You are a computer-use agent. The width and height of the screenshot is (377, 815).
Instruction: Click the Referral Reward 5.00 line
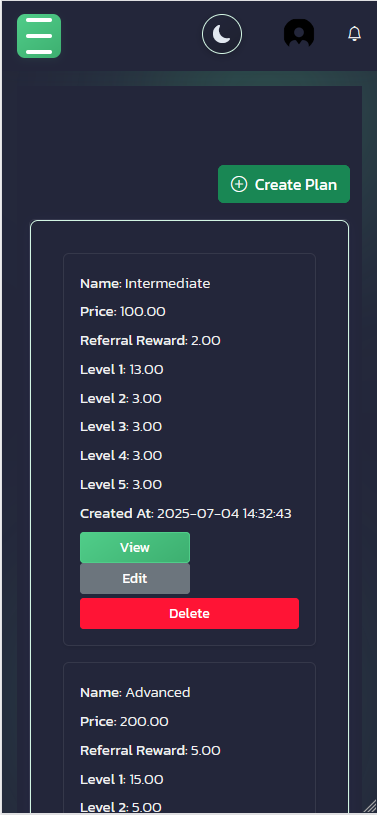click(x=150, y=751)
